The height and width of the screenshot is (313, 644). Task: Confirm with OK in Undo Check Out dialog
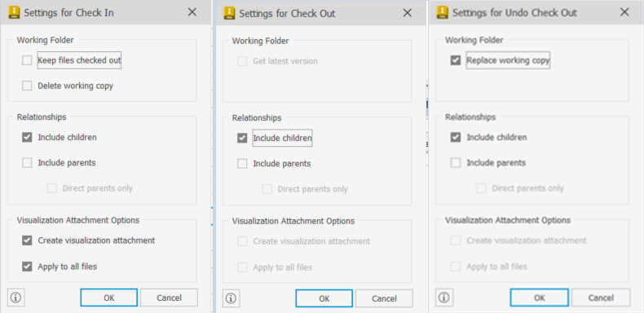[x=540, y=298]
